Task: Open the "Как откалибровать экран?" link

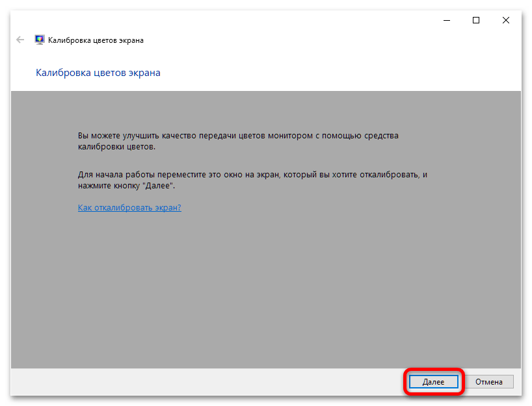Action: coord(129,207)
